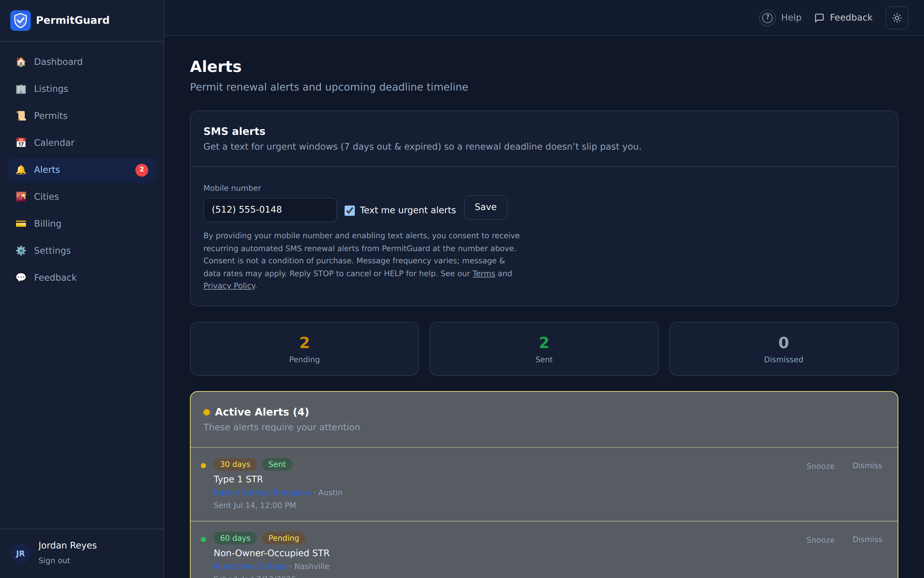Screen dimensions: 924x578
Task: Select Alerts in the sidebar
Action: coord(82,170)
